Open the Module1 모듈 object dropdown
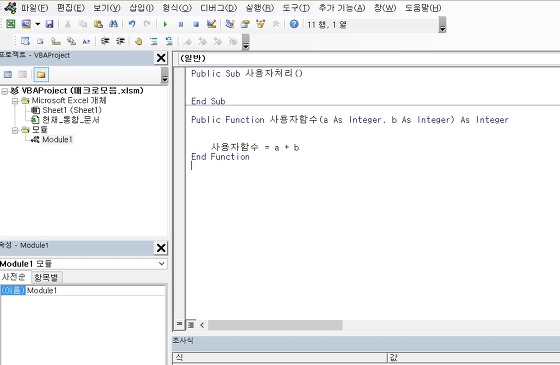This screenshot has width=560, height=365. click(x=161, y=264)
